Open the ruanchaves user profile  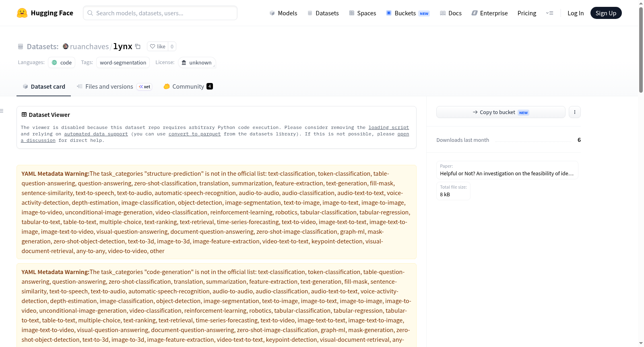click(89, 46)
